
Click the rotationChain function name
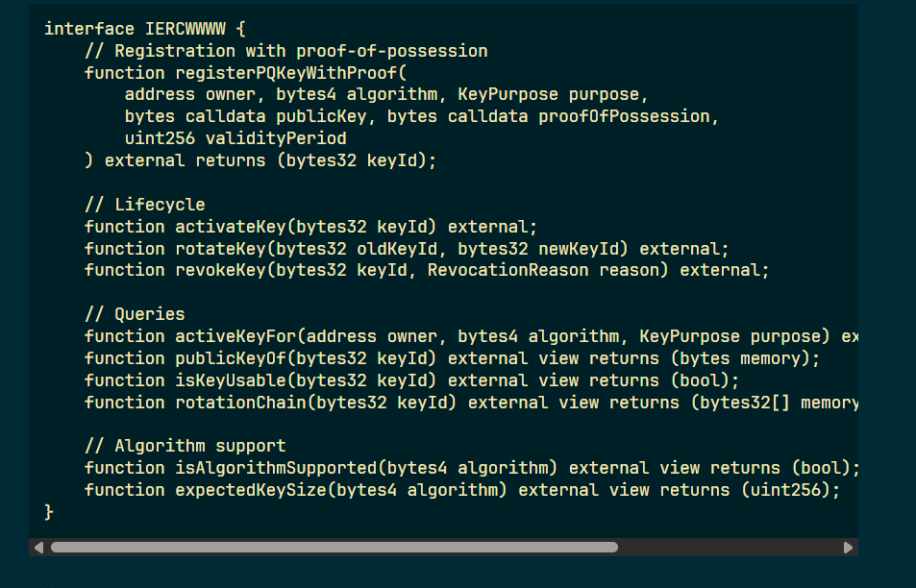click(239, 403)
